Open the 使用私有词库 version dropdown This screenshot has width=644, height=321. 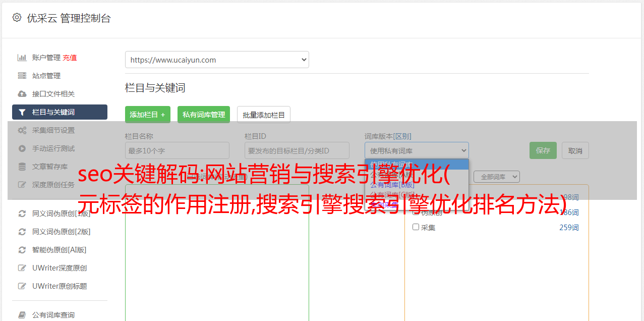[x=417, y=150]
